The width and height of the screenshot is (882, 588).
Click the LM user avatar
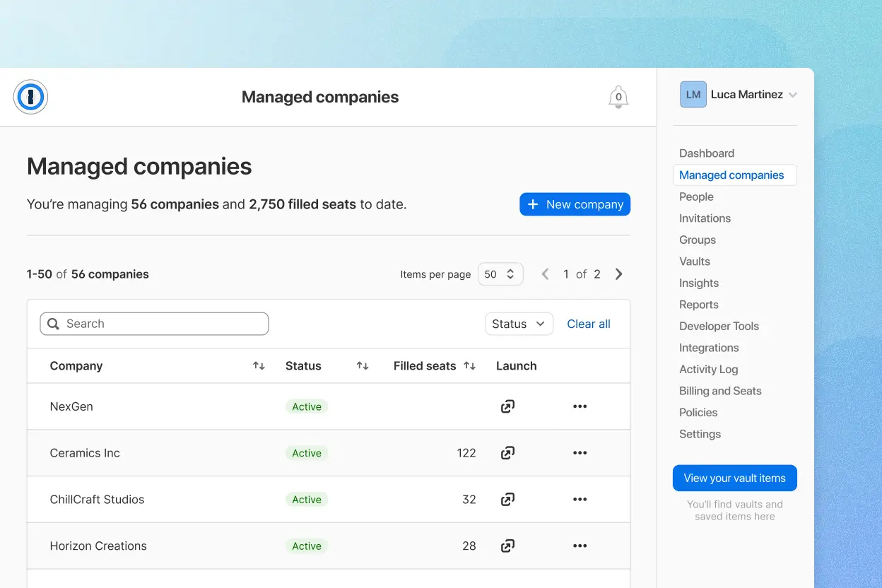(x=693, y=94)
